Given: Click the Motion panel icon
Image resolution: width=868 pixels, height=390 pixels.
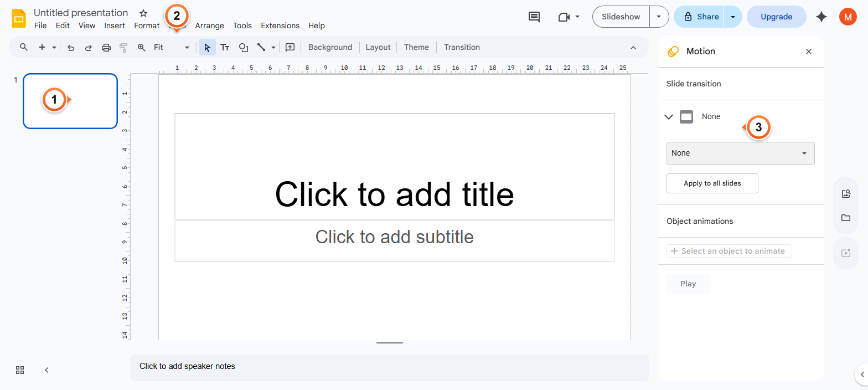Looking at the screenshot, I should coord(673,52).
